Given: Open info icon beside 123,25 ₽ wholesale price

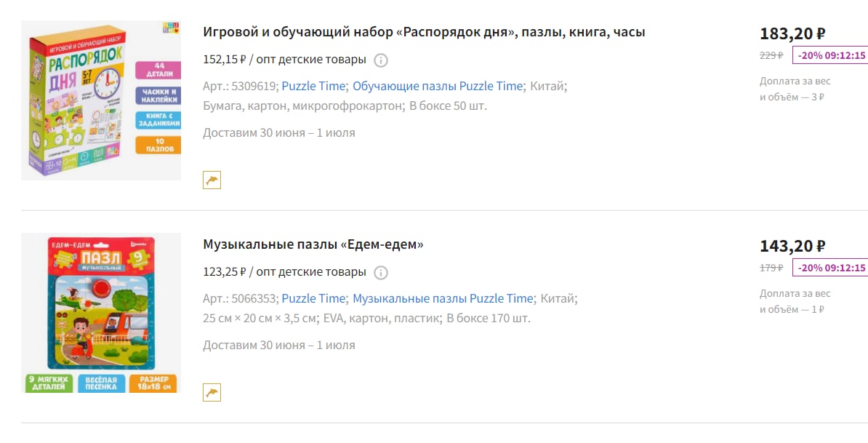Looking at the screenshot, I should (x=381, y=273).
